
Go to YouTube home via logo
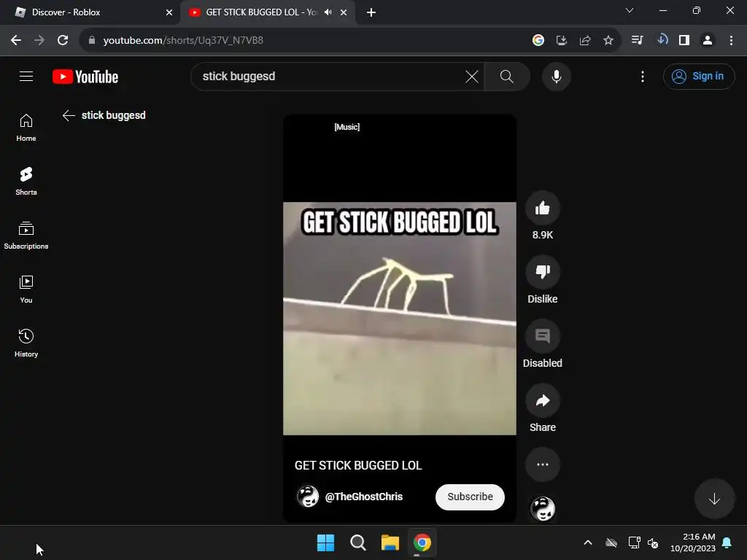85,77
